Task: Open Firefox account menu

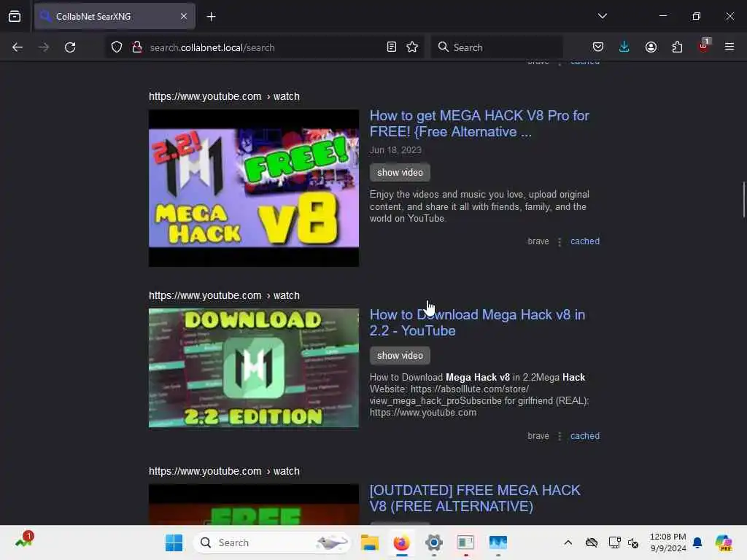Action: coord(651,47)
